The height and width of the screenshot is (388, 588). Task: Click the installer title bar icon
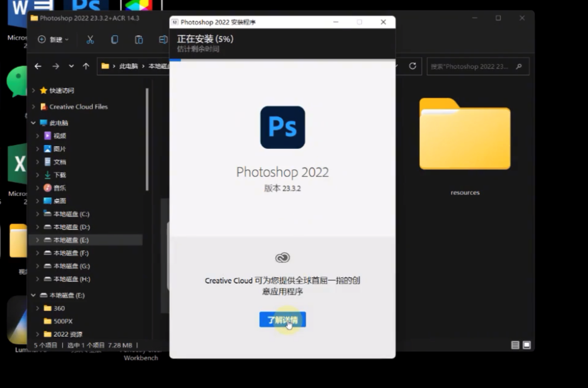[175, 22]
